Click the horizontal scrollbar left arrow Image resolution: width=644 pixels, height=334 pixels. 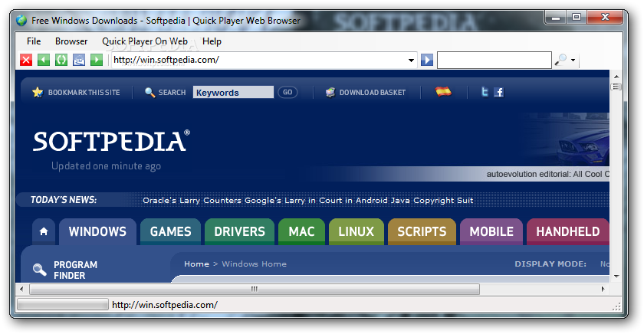(21, 289)
